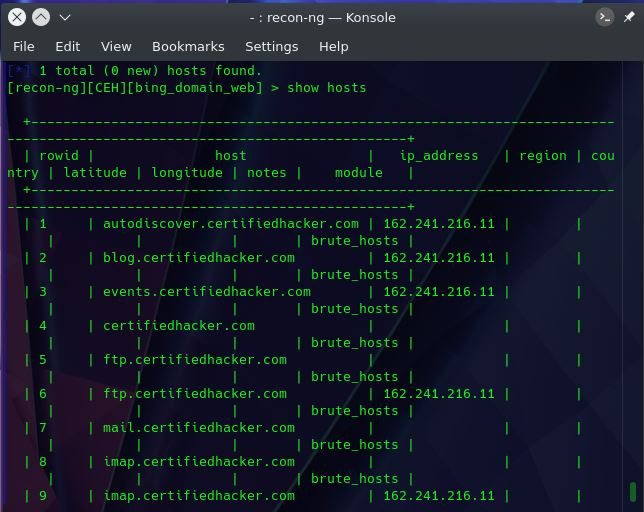Open the window menu chevron in title bar
644x512 pixels.
pos(65,18)
